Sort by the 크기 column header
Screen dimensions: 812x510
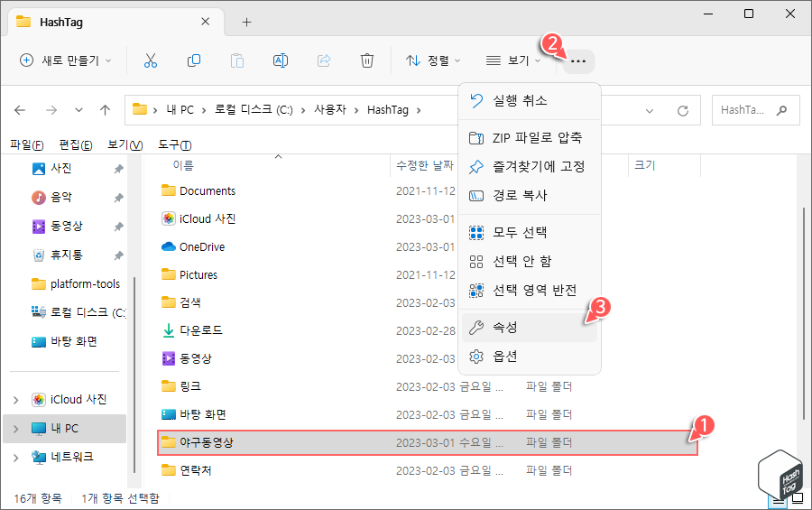pyautogui.click(x=645, y=165)
